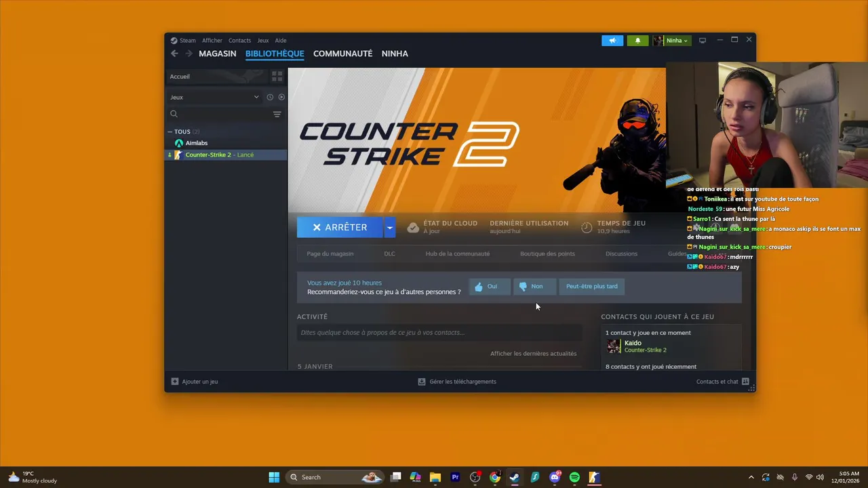868x488 pixels.
Task: Click the library search magnifier icon
Action: (x=174, y=114)
